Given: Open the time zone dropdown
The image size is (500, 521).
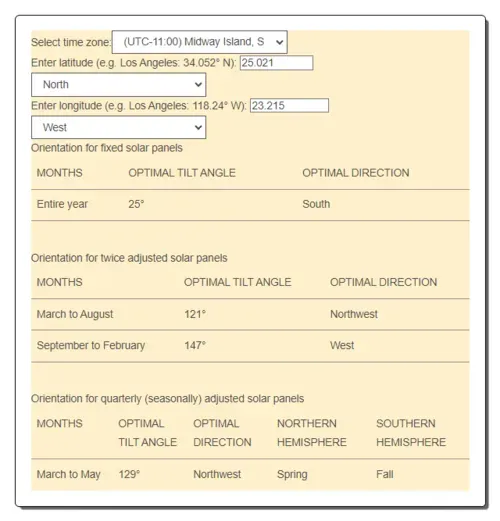Looking at the screenshot, I should 199,42.
